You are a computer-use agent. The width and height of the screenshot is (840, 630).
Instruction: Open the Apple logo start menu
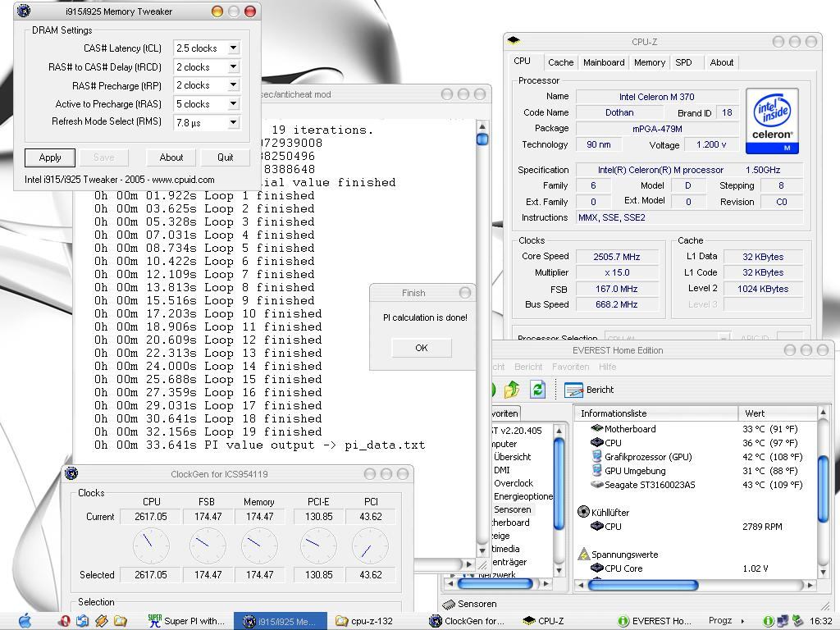(x=25, y=621)
